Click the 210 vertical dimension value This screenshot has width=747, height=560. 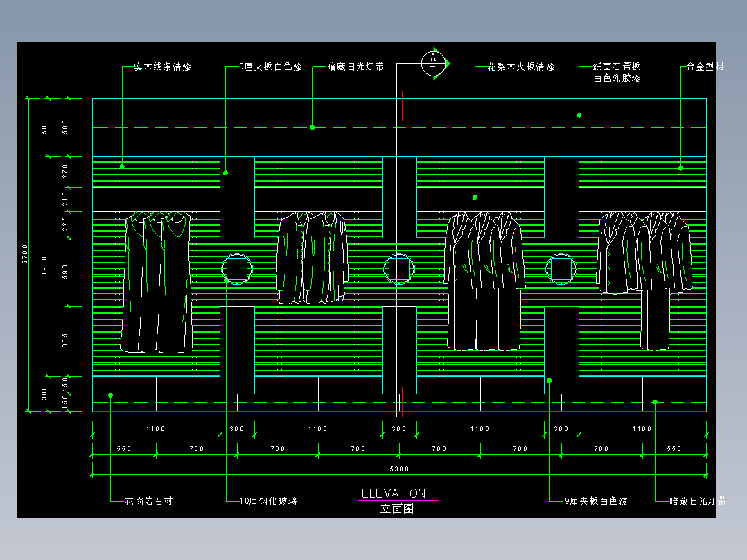(x=65, y=199)
